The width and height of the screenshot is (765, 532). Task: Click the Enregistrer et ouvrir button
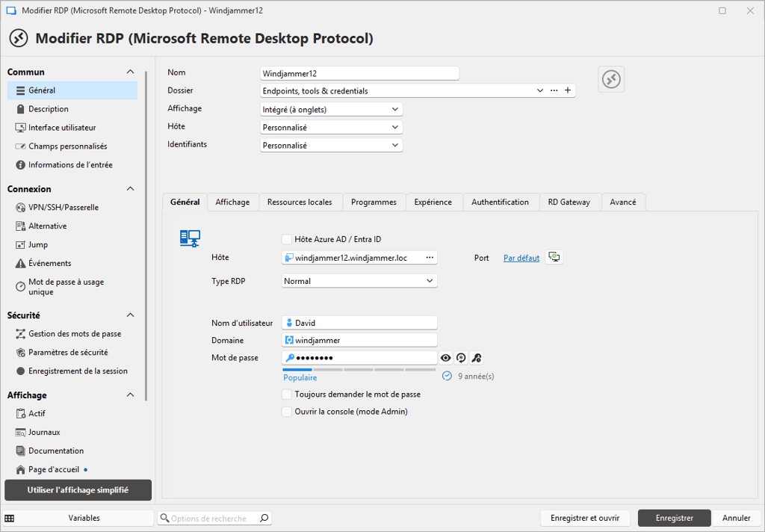pyautogui.click(x=585, y=517)
